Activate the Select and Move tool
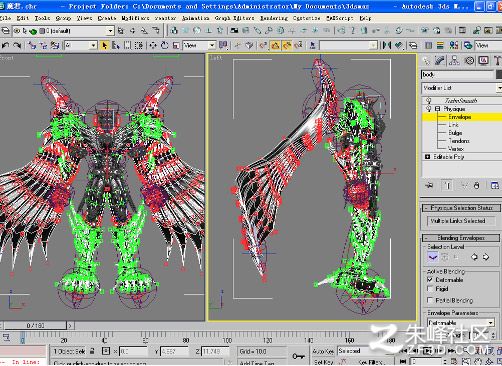Image resolution: width=502 pixels, height=366 pixels. 153,45
